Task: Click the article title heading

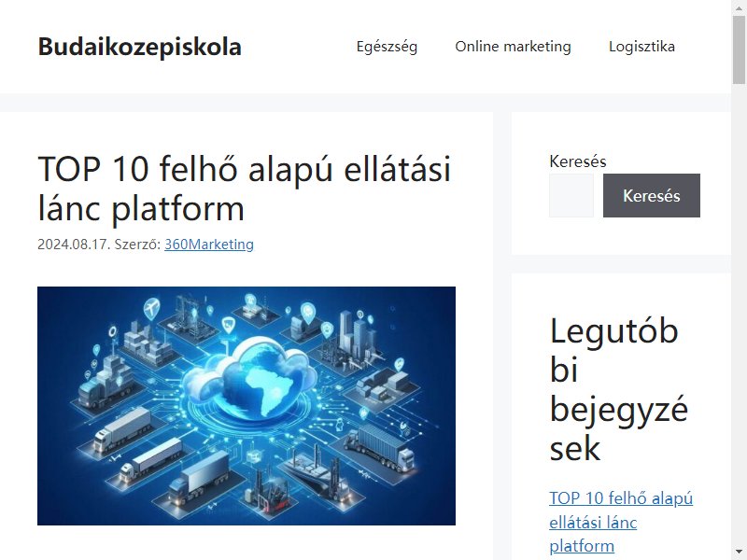Action: (x=244, y=189)
